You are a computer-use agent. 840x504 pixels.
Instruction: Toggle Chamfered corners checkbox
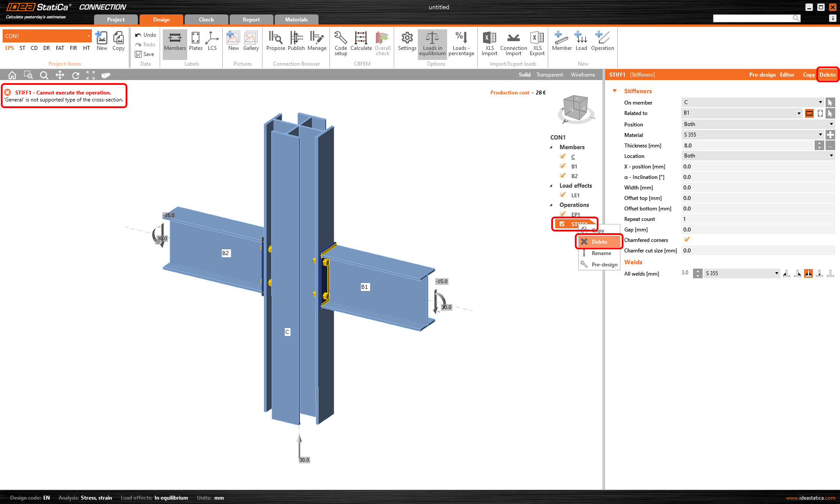coord(686,239)
